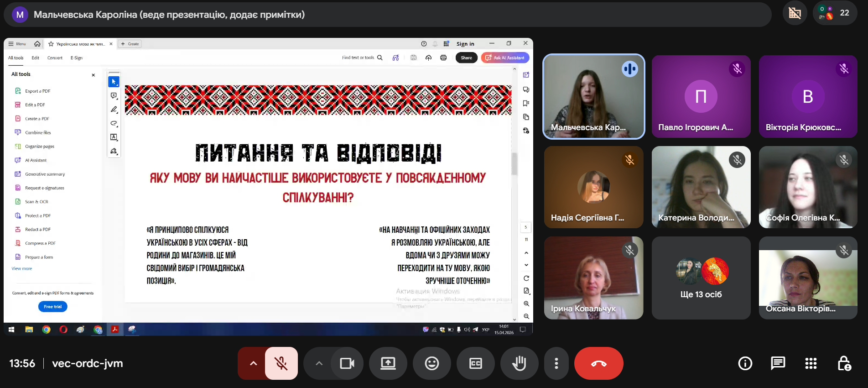Open more options three-dot menu
This screenshot has height=388, width=868.
[x=556, y=363]
